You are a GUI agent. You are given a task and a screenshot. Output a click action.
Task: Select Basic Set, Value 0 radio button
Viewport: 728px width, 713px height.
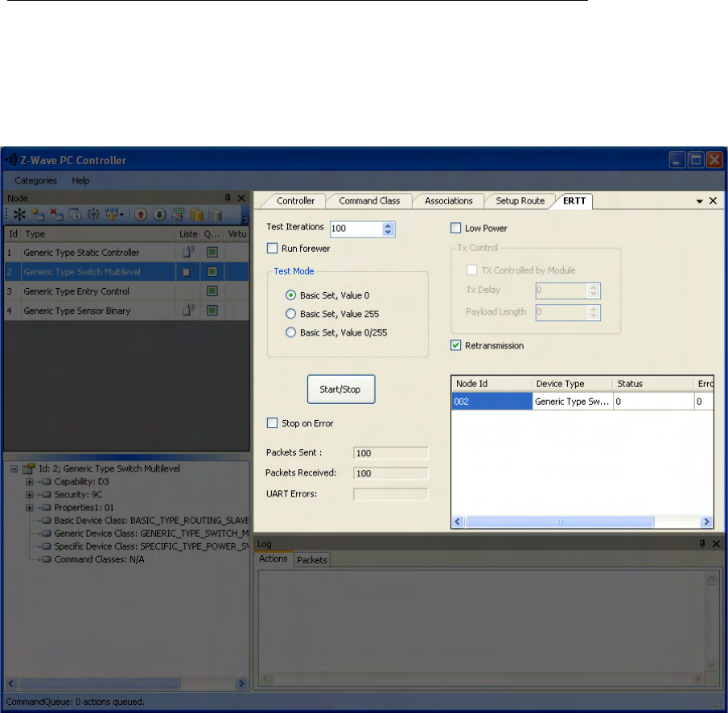tap(290, 295)
